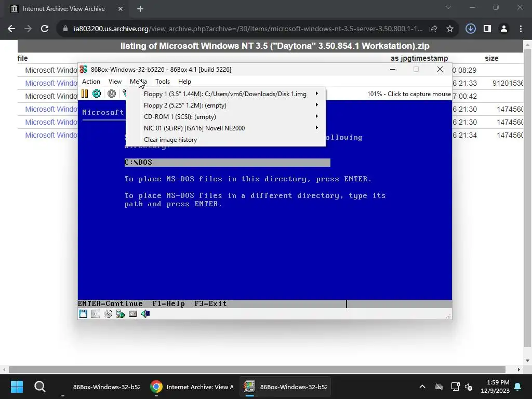Open the Action menu in 86Box
532x399 pixels.
point(91,82)
